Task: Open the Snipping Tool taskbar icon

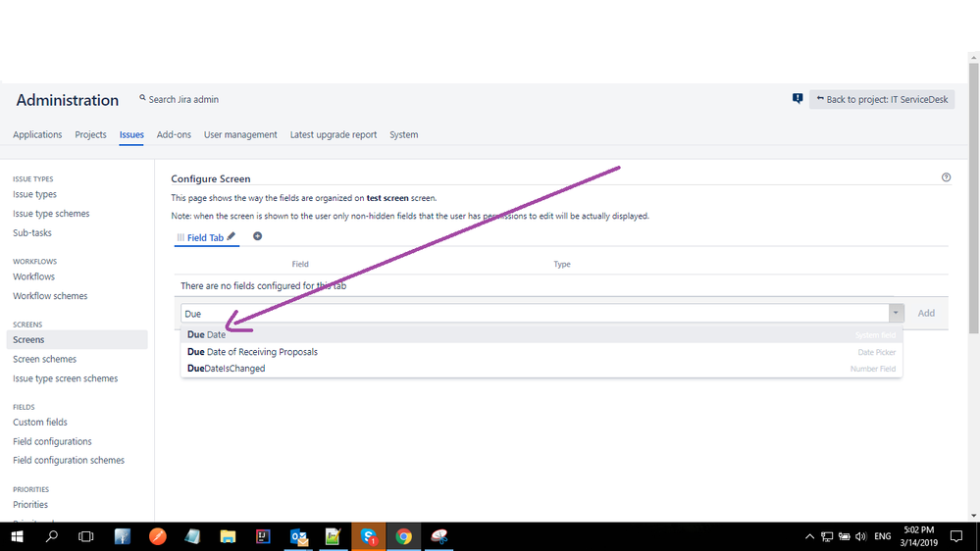Action: 439,536
